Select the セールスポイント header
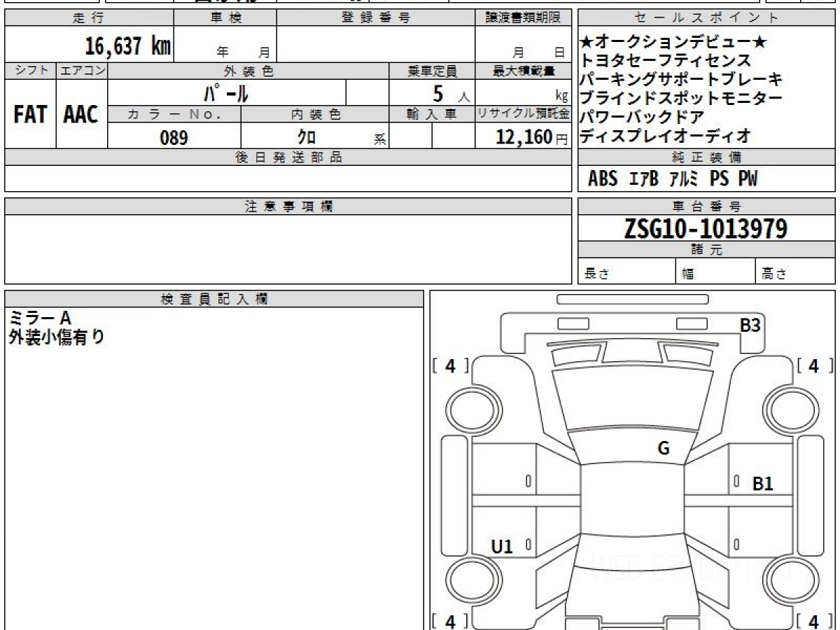 pos(707,18)
